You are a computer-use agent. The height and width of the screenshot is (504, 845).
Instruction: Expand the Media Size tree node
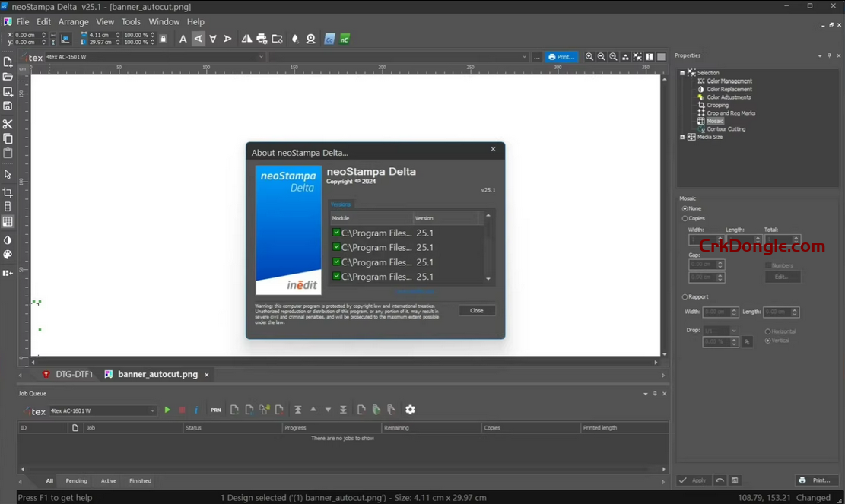[682, 137]
